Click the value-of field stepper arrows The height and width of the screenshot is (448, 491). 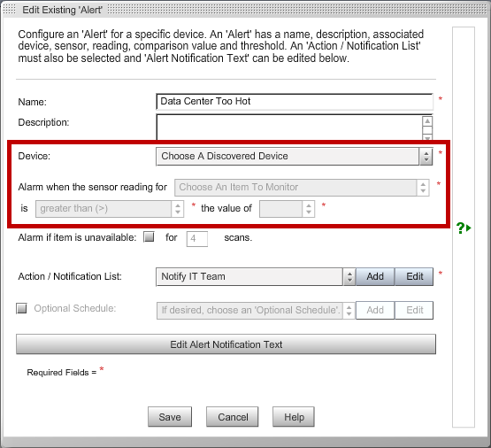(x=309, y=209)
